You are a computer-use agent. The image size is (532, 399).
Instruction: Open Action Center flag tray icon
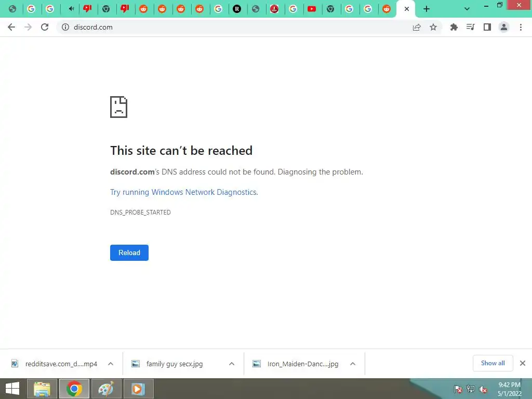[458, 389]
